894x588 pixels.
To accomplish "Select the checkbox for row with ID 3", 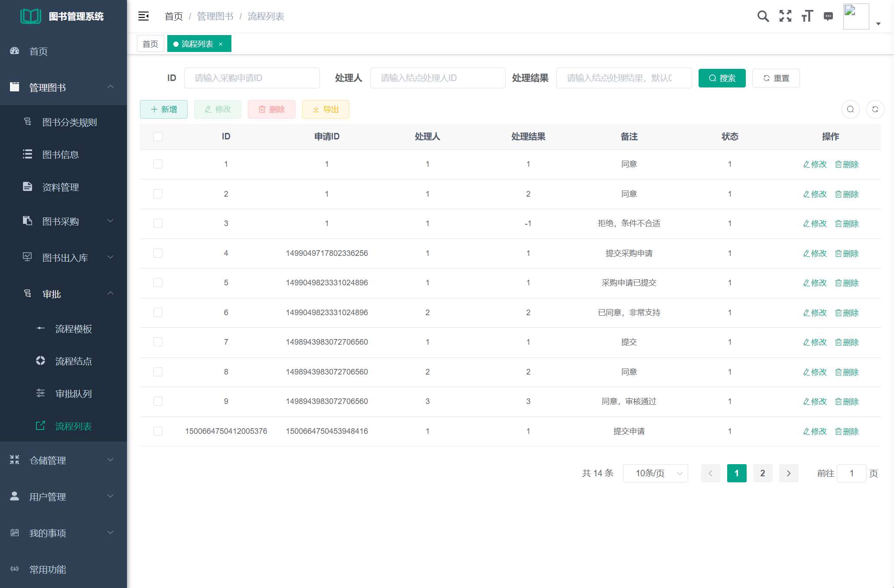I will coord(158,223).
